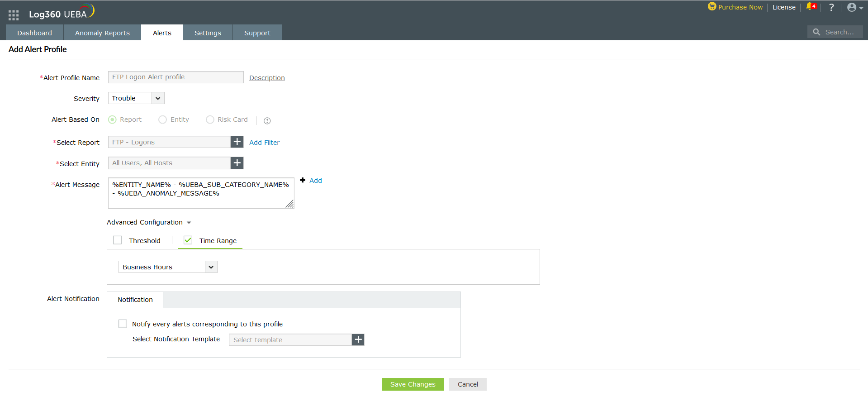The width and height of the screenshot is (868, 416).
Task: Click the Save Changes button
Action: [x=412, y=384]
